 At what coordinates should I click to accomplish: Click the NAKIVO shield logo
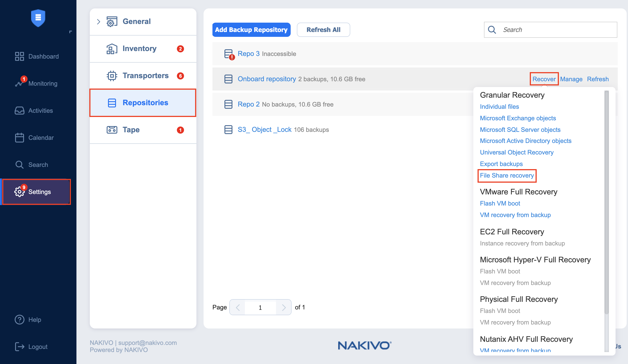pyautogui.click(x=38, y=18)
